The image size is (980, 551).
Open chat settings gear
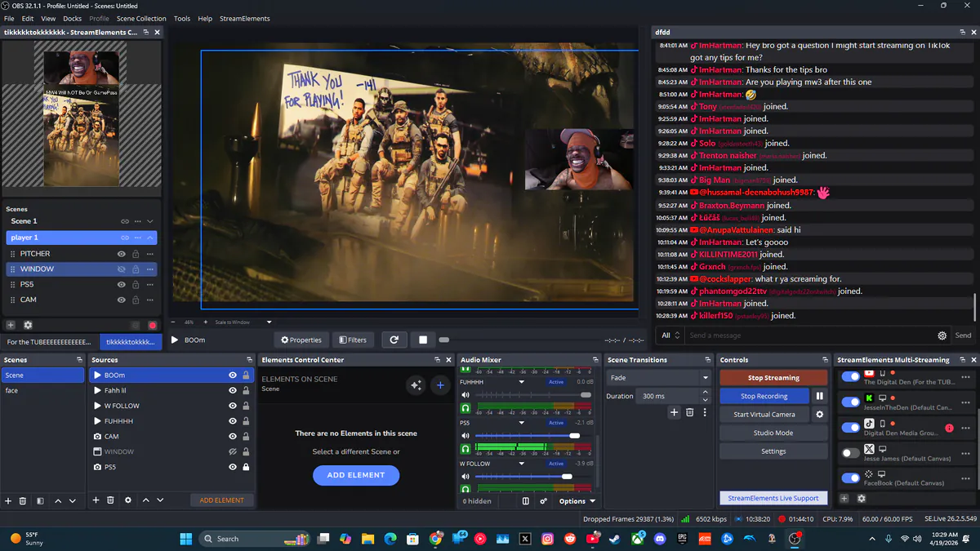942,335
